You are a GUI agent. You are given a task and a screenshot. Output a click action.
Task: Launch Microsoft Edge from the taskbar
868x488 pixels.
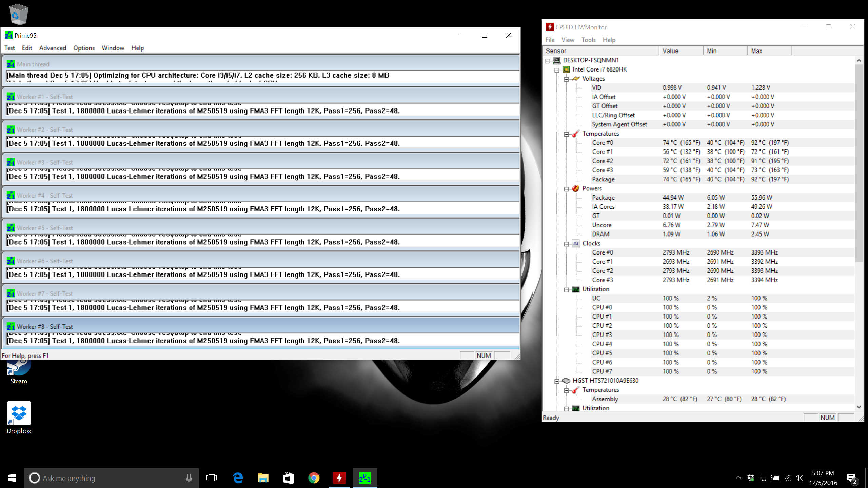point(238,478)
